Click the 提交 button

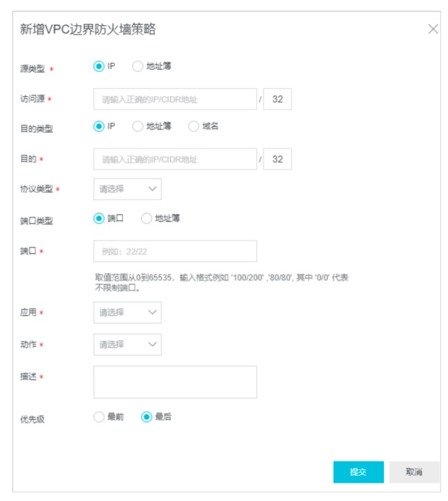pos(358,472)
